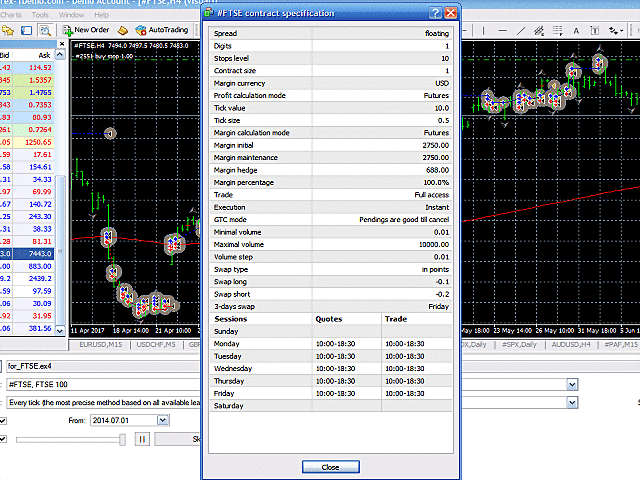Toggle the bottom-left checkbox beside speed slider
Image resolution: width=640 pixels, height=480 pixels.
point(4,438)
